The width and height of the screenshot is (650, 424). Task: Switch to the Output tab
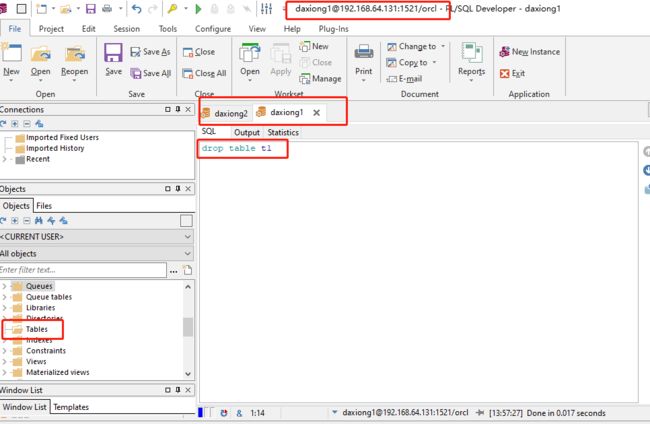pos(247,133)
